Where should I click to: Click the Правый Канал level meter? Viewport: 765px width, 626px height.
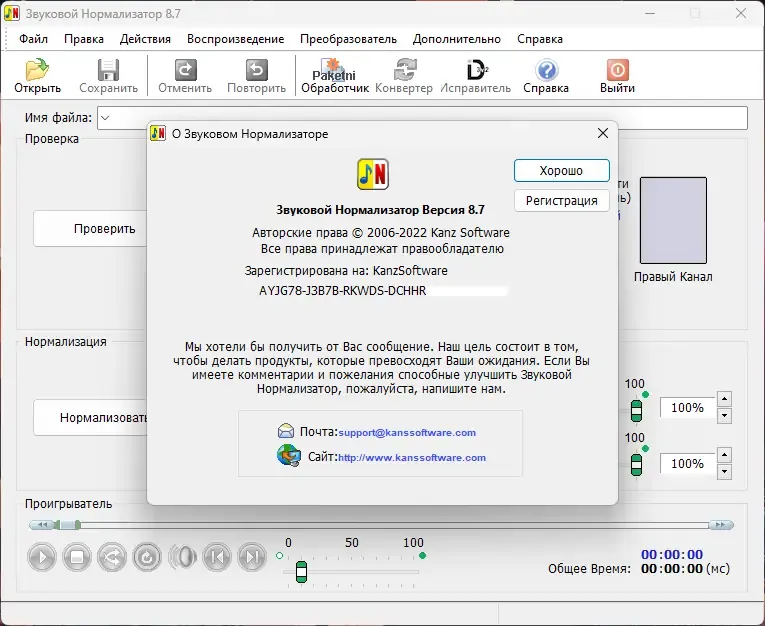tap(673, 221)
